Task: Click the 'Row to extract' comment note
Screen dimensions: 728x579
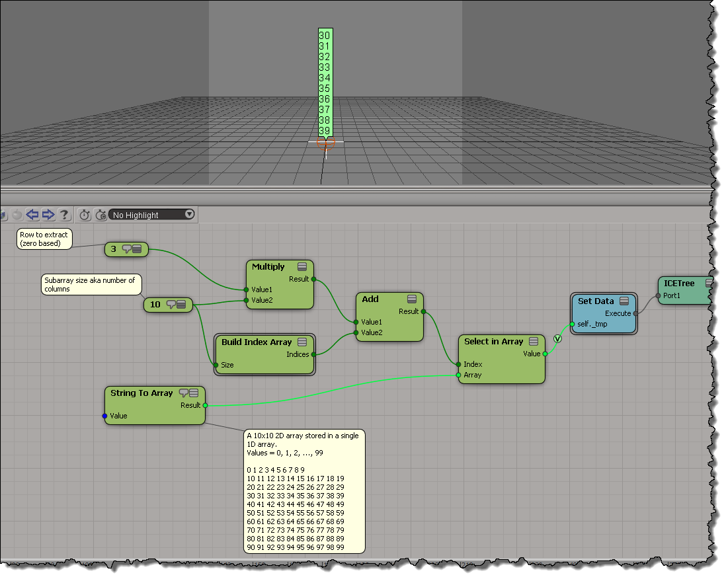Action: 44,239
